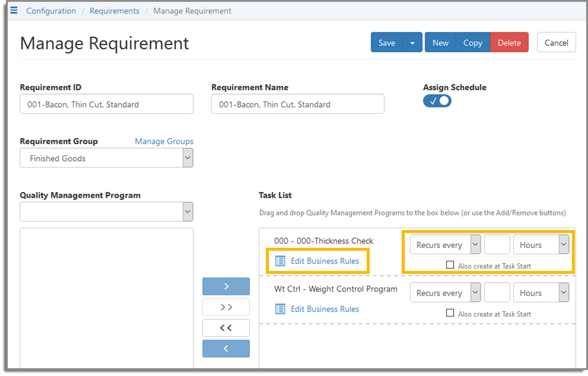Click the Manage Requirement breadcrumb text
588x376 pixels.
click(x=192, y=11)
